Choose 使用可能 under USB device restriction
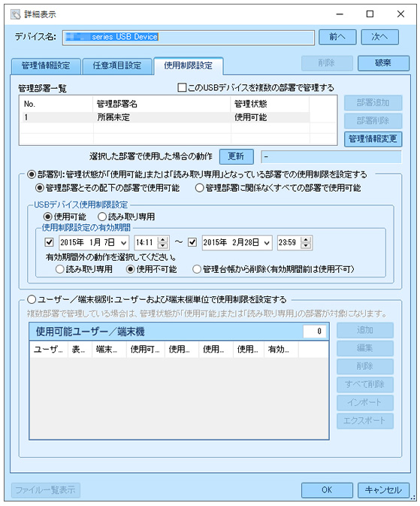This screenshot has width=420, height=506. click(48, 217)
